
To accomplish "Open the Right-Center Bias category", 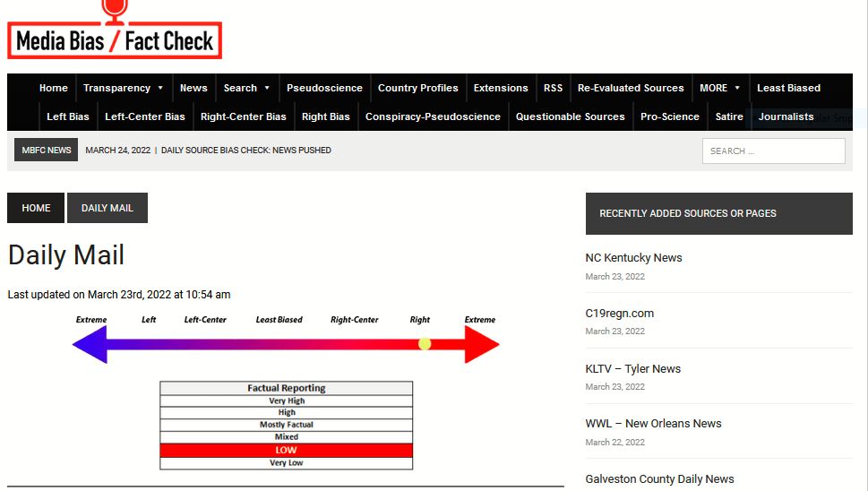I will (x=243, y=116).
